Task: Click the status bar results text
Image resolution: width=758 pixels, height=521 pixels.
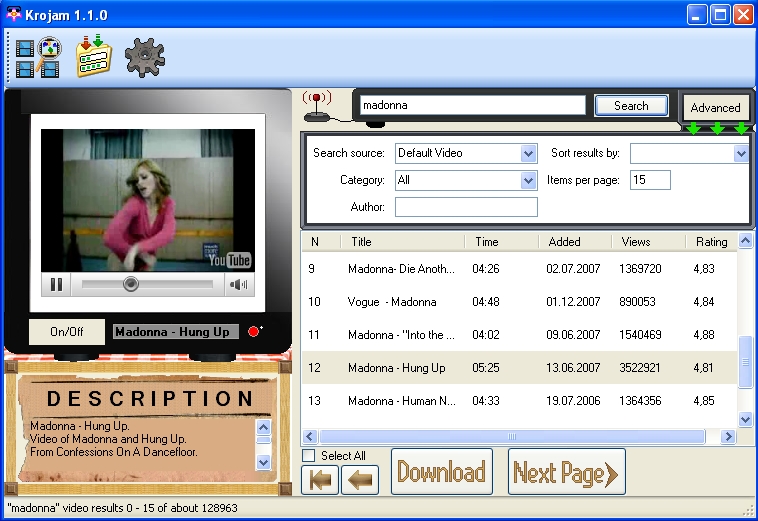Action: (122, 508)
